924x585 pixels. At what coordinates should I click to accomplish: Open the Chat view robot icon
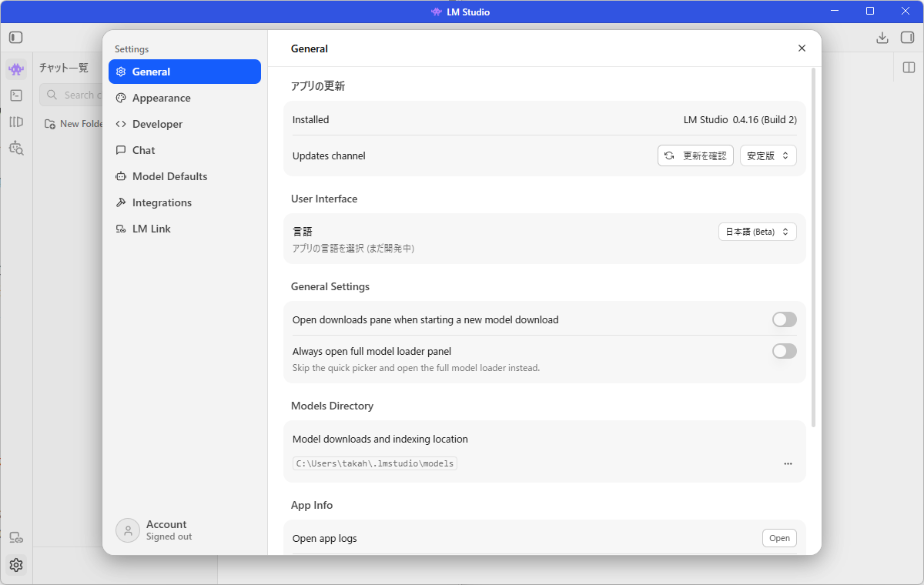click(x=16, y=69)
